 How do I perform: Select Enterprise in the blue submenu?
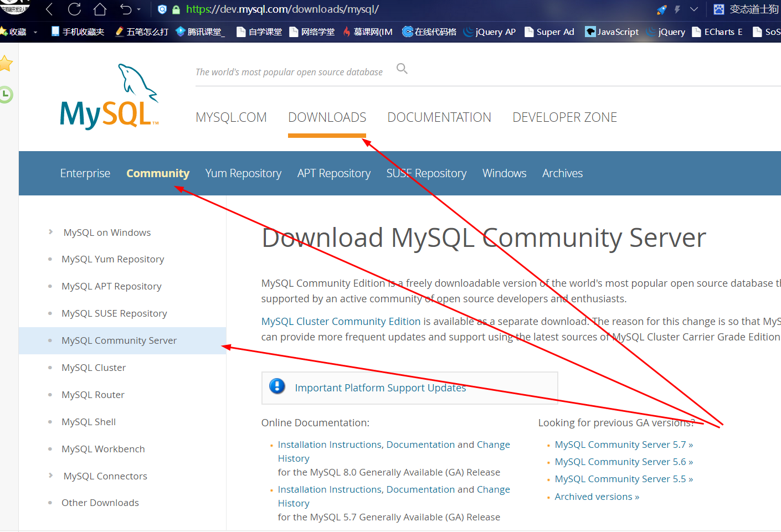[85, 173]
